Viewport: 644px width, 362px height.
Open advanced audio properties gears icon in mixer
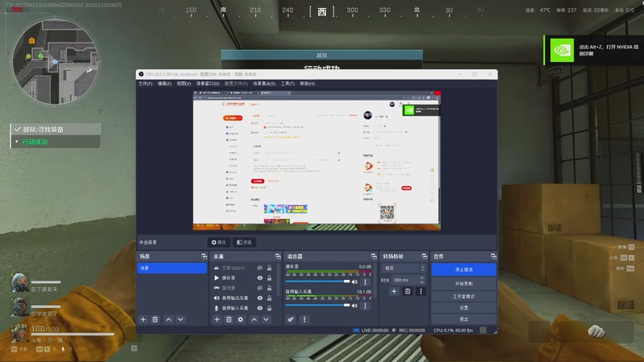tap(291, 319)
